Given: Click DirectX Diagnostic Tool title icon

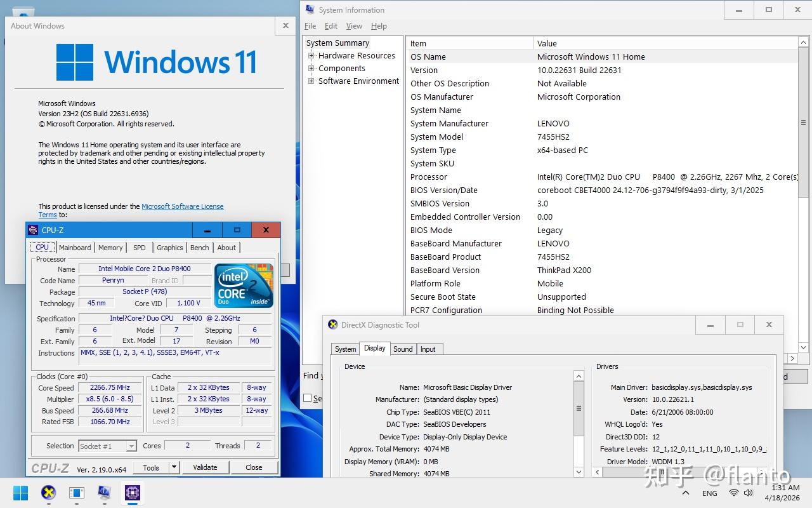Looking at the screenshot, I should tap(333, 324).
